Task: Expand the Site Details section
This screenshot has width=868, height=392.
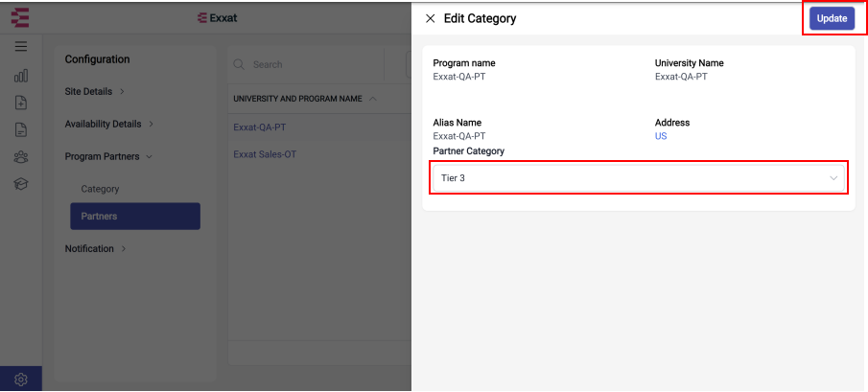Action: 95,91
